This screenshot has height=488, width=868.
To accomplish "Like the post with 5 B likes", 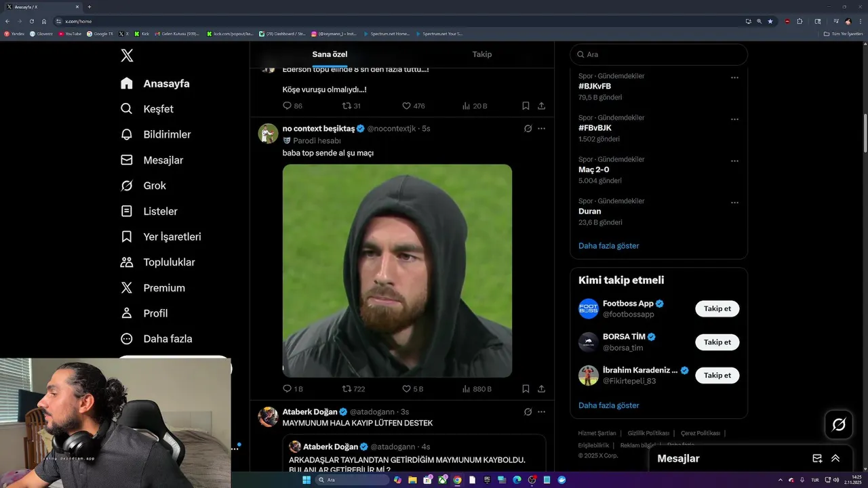I will [x=412, y=389].
